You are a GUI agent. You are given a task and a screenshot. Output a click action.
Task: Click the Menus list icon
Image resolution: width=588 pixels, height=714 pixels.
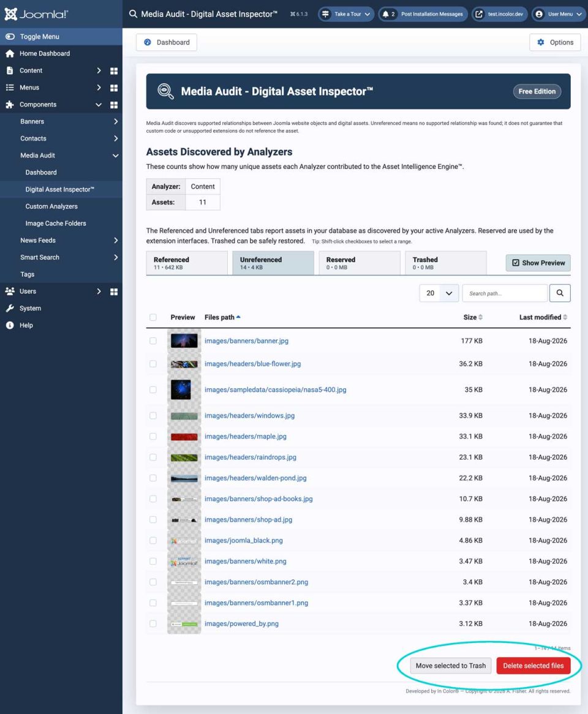coord(10,88)
